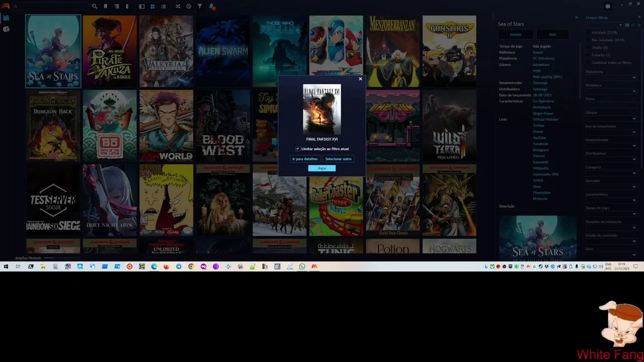
Task: Expand the Biblioteca filter dropdown
Action: point(634,92)
